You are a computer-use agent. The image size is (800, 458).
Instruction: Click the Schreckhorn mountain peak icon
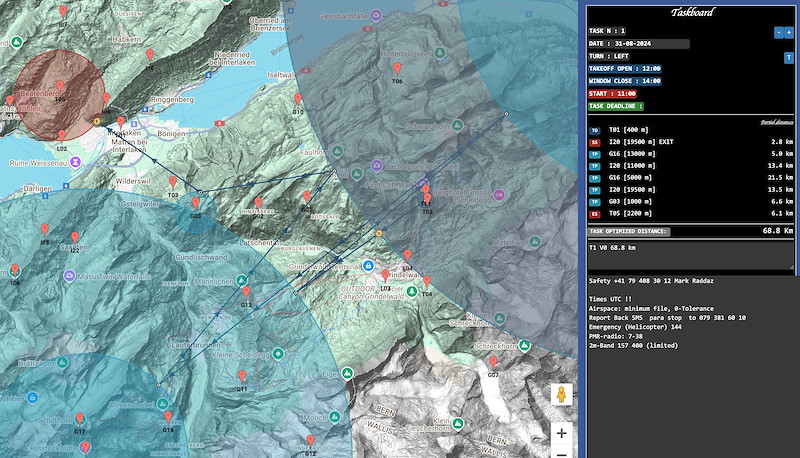tap(524, 346)
